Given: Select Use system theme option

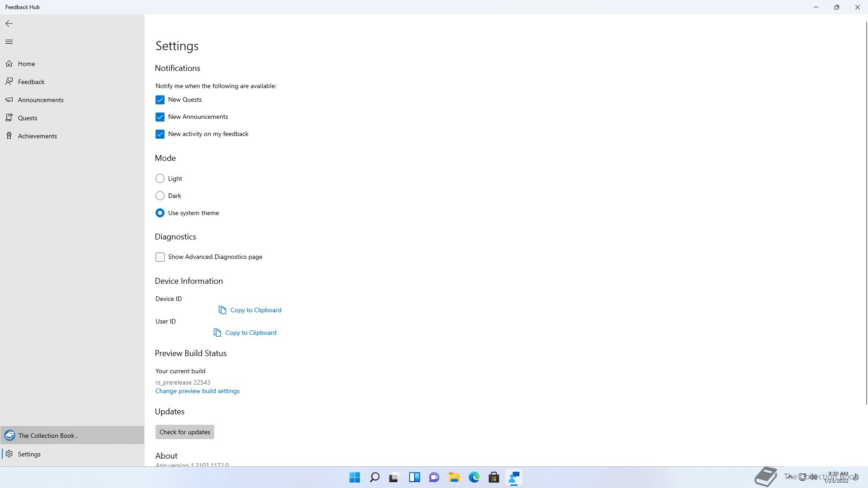Looking at the screenshot, I should [x=160, y=213].
